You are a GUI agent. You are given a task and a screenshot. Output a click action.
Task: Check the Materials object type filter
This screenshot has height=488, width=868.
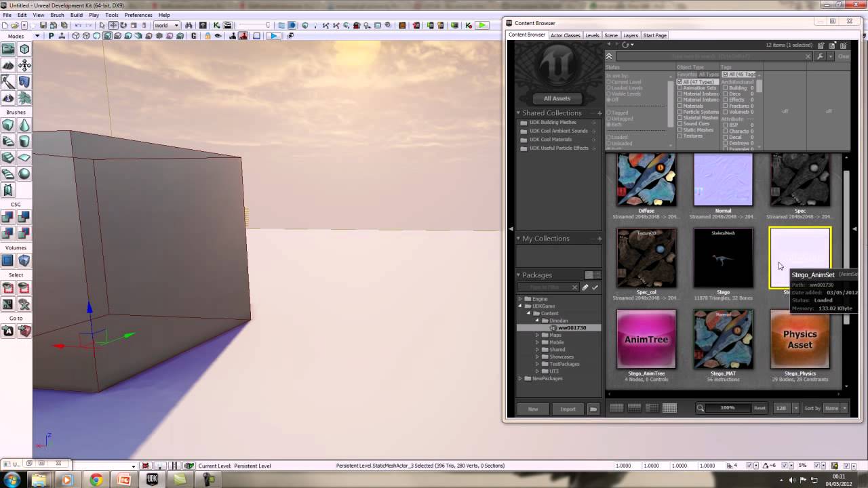pyautogui.click(x=680, y=106)
